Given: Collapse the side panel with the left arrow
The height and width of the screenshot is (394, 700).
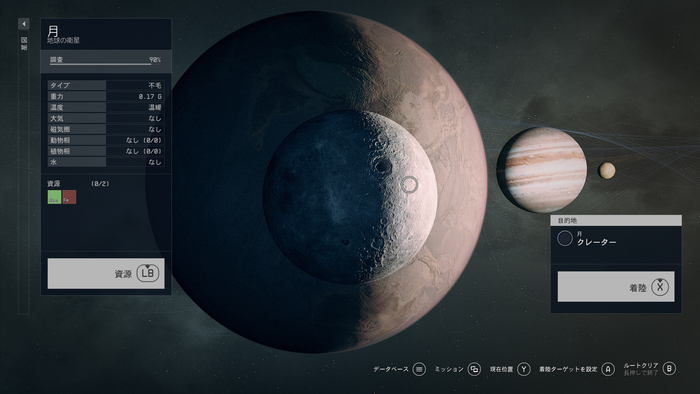Looking at the screenshot, I should [x=24, y=24].
